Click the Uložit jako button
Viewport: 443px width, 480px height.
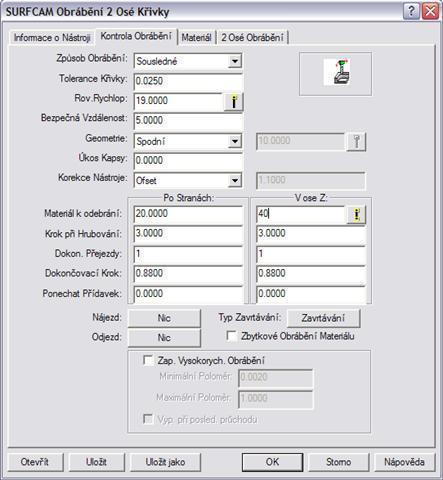pos(165,462)
